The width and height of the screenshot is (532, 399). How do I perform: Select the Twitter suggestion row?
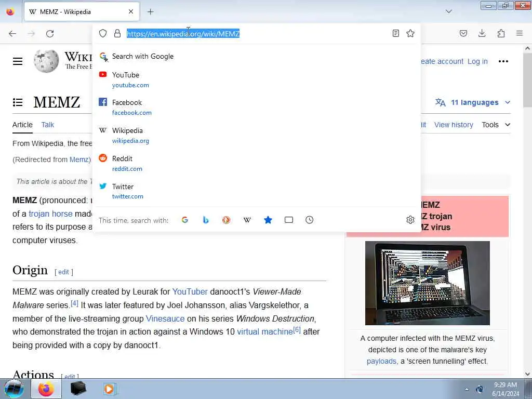point(257,191)
